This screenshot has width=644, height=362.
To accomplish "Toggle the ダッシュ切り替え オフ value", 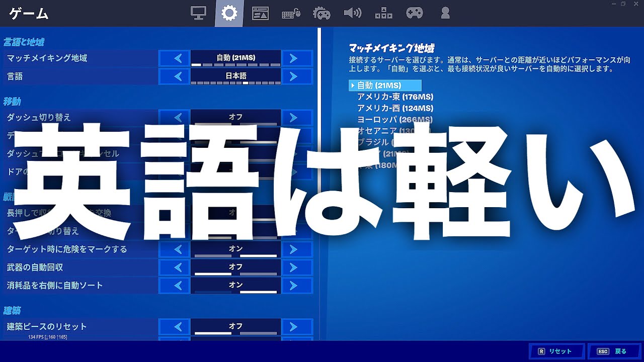I will tap(236, 118).
